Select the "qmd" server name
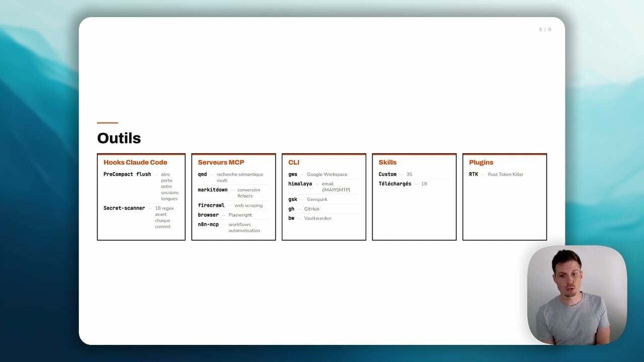Screen dimensions: 644x362 point(202,174)
